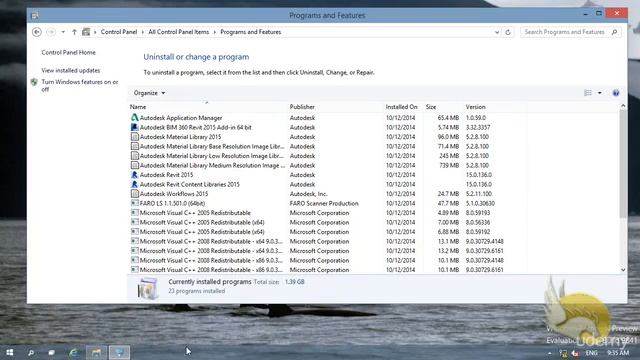This screenshot has width=640, height=360.
Task: Open Control Panel Home link
Action: pos(69,52)
